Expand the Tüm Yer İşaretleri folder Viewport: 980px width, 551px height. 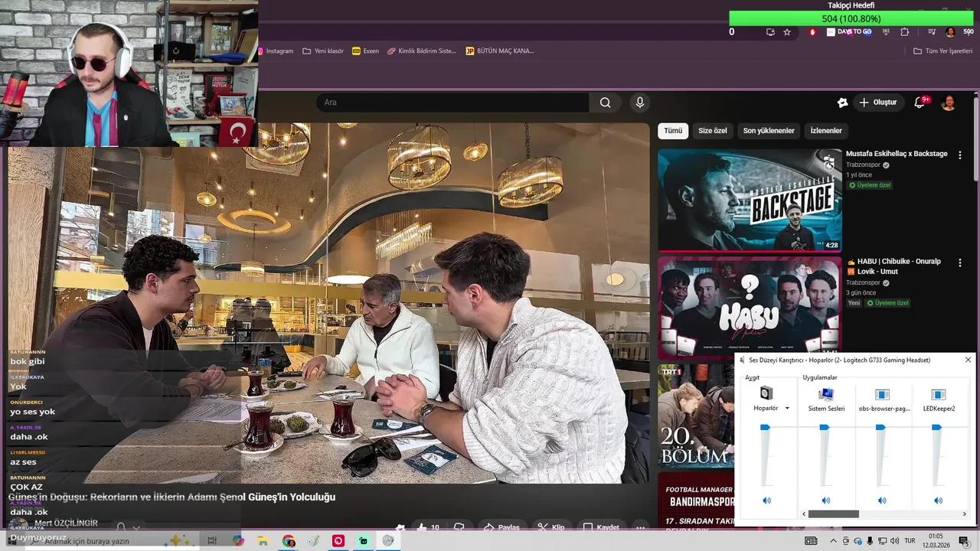click(942, 51)
